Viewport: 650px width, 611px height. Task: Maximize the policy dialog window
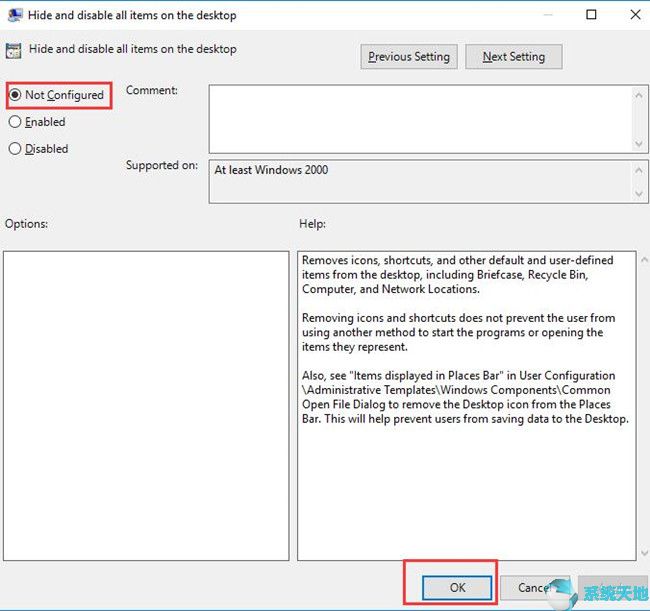[x=591, y=15]
